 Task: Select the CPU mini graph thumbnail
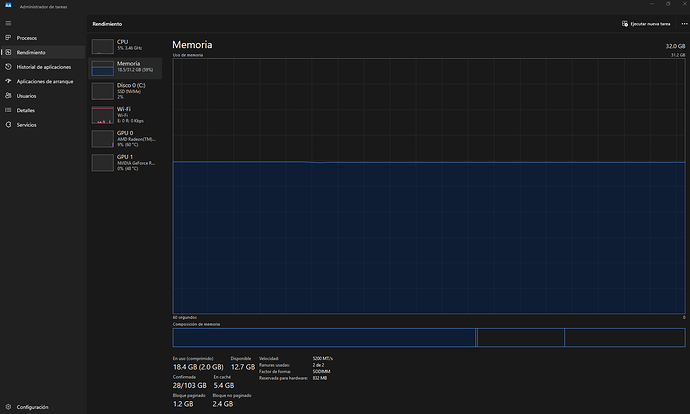coord(103,46)
